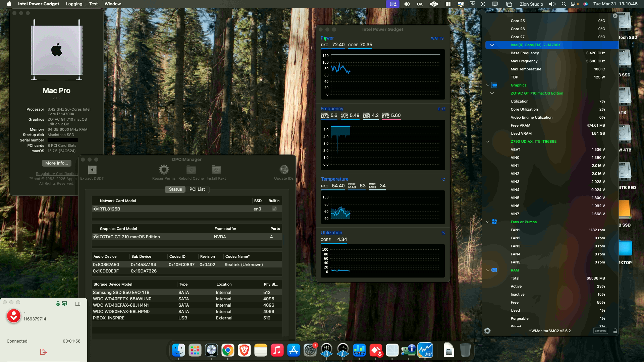Toggle the 2500MHz indicator in HWMonitorSMC2
Image resolution: width=644 pixels, height=362 pixels.
click(x=600, y=331)
